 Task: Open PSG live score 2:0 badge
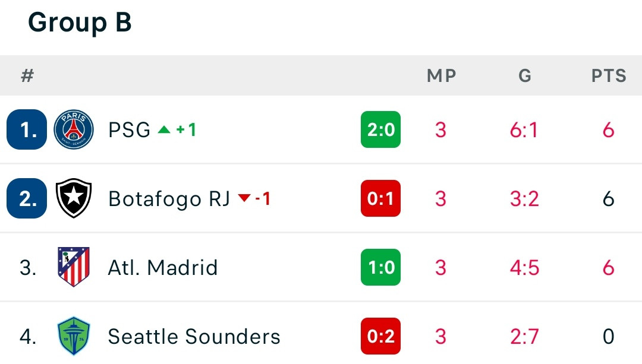381,129
